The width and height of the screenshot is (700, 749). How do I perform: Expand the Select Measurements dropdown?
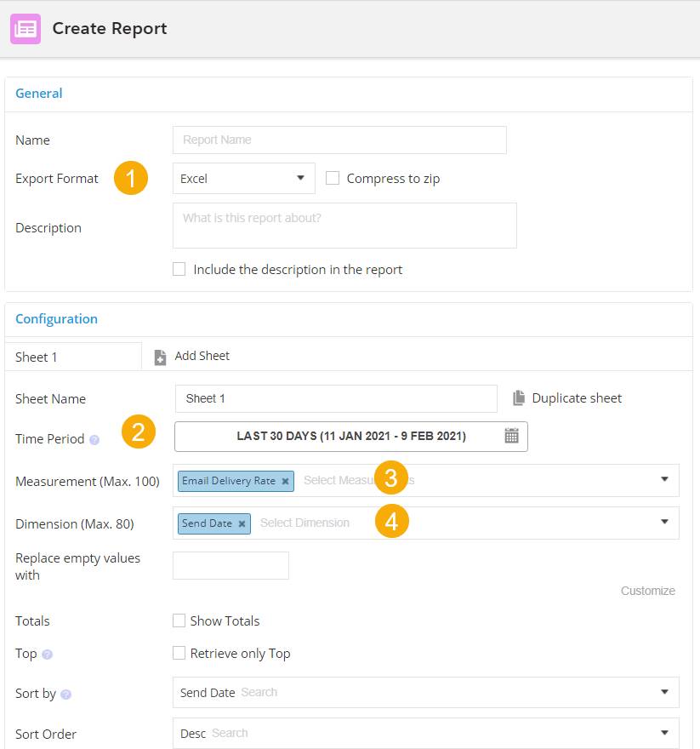pyautogui.click(x=665, y=480)
